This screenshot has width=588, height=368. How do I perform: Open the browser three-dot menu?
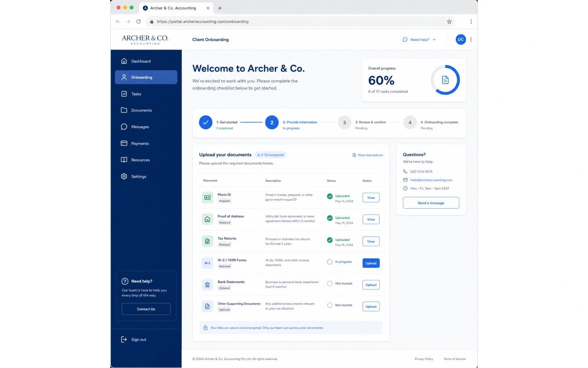coord(471,22)
